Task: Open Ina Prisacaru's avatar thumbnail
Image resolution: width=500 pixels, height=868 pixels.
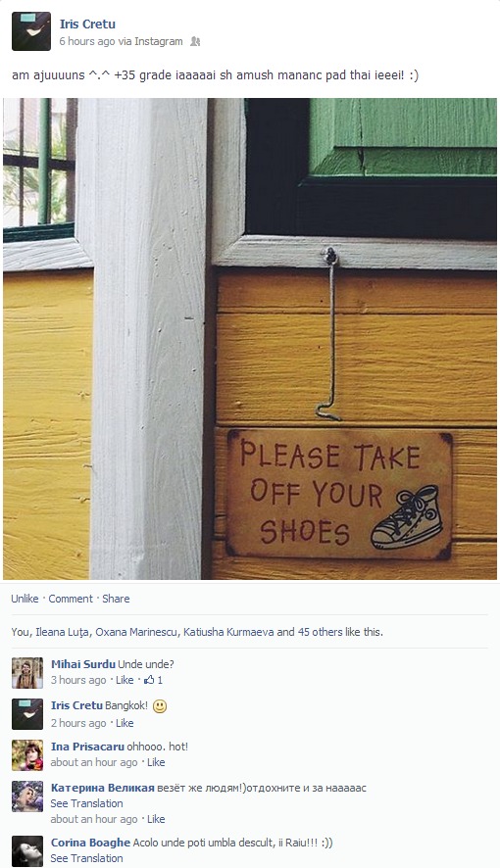Action: point(27,755)
